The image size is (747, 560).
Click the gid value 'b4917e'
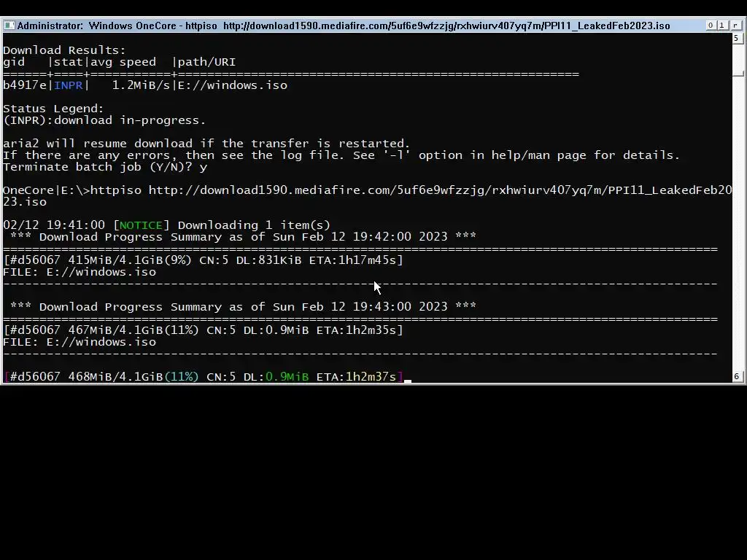coord(25,85)
